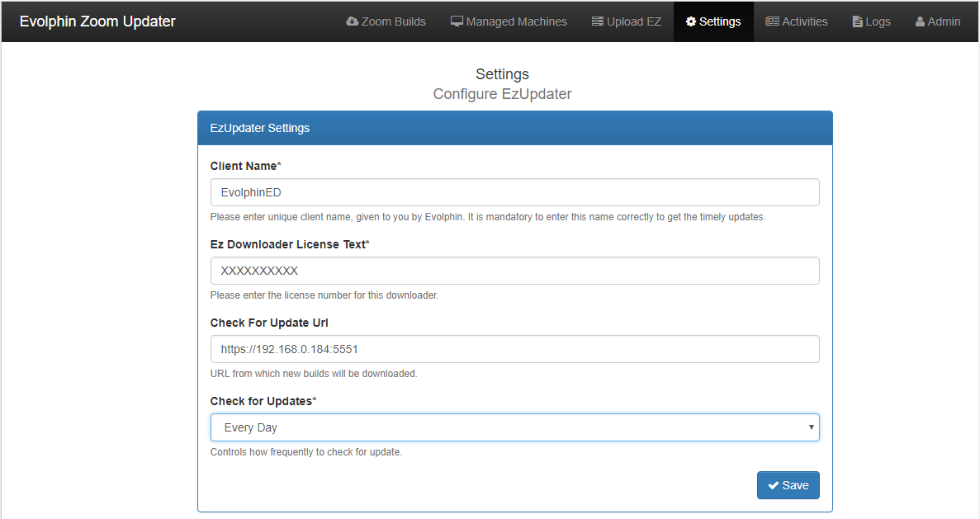Open the Zoom Builds page
The image size is (980, 519).
pos(386,21)
